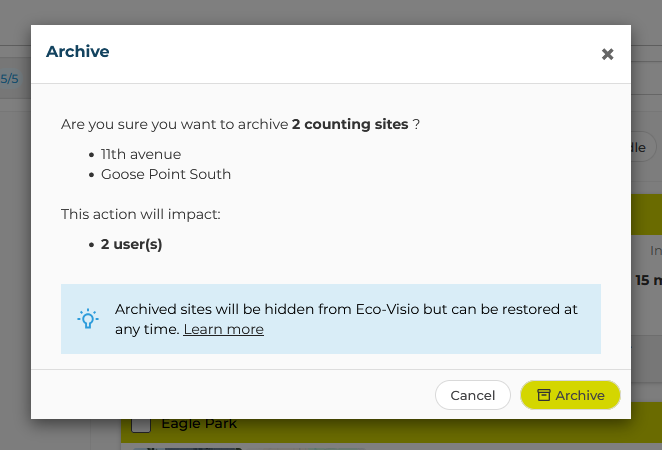This screenshot has height=450, width=662.
Task: Select the 11th avenue list entry
Action: click(141, 155)
